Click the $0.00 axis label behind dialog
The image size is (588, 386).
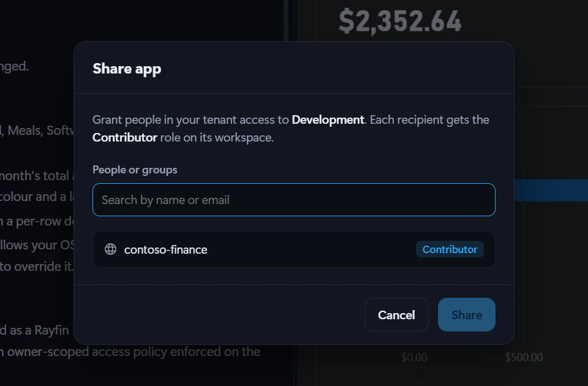click(x=414, y=357)
